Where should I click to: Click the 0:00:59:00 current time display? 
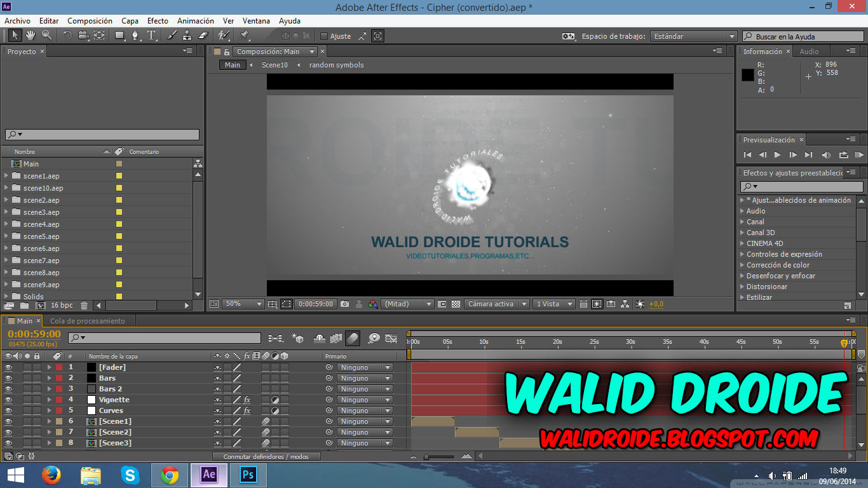point(34,334)
